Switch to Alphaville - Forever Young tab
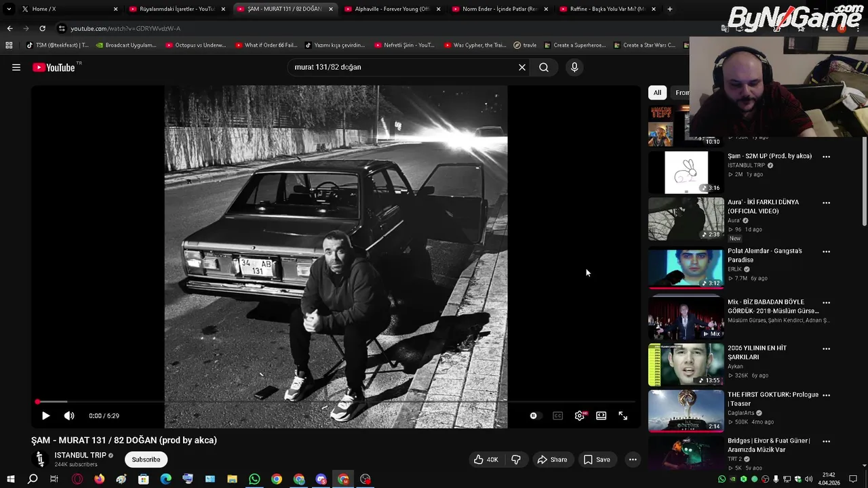This screenshot has height=488, width=868. pos(392,9)
